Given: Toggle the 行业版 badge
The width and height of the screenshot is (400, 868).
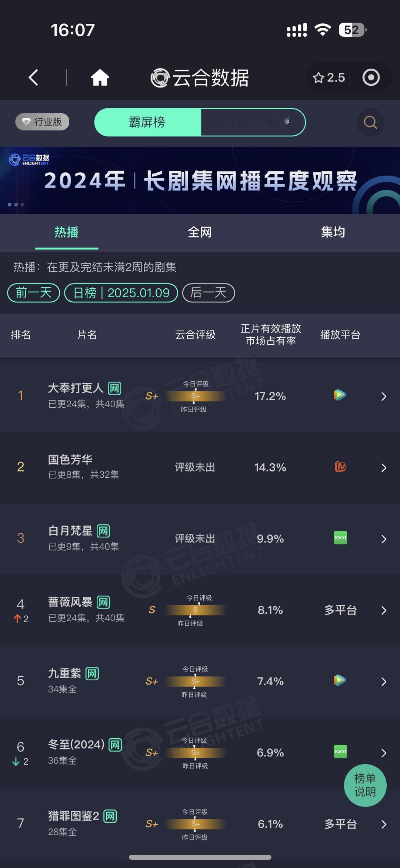Looking at the screenshot, I should click(x=42, y=121).
